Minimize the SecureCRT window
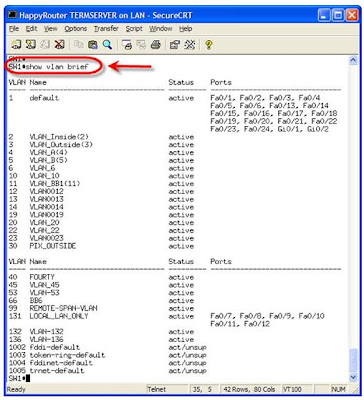Screen dimensions: 364x400 (x=324, y=15)
